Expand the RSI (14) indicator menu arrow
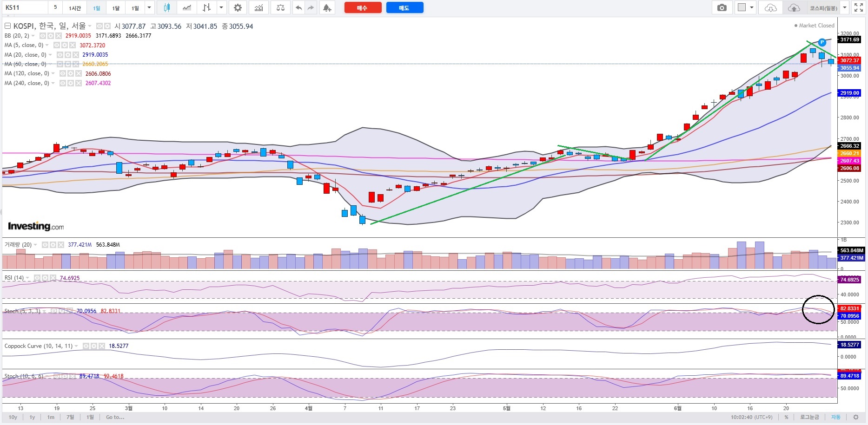 click(27, 278)
